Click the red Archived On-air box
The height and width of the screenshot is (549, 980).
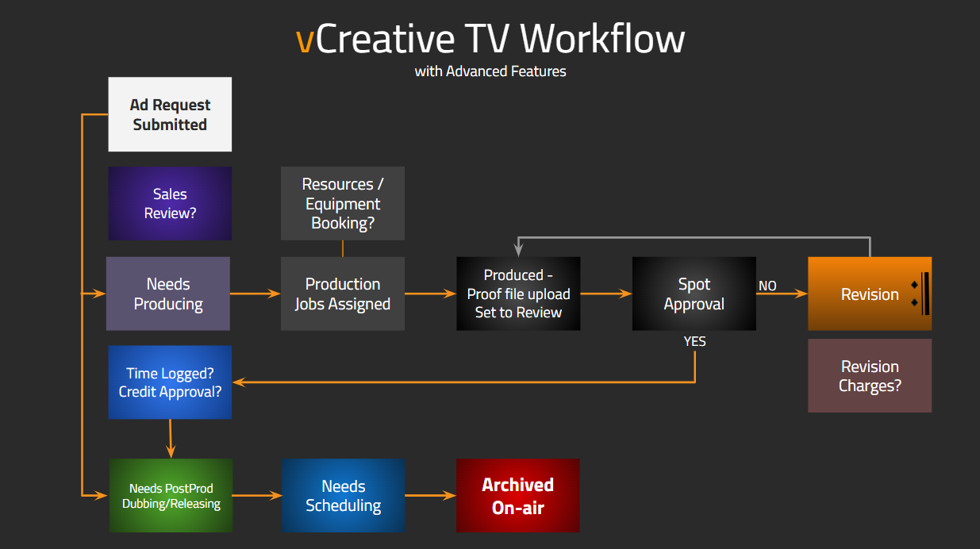518,496
